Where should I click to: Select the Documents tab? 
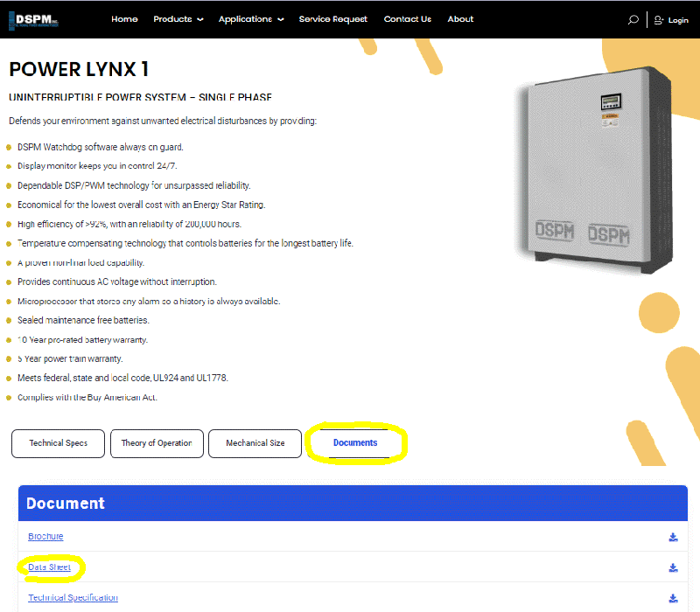355,443
